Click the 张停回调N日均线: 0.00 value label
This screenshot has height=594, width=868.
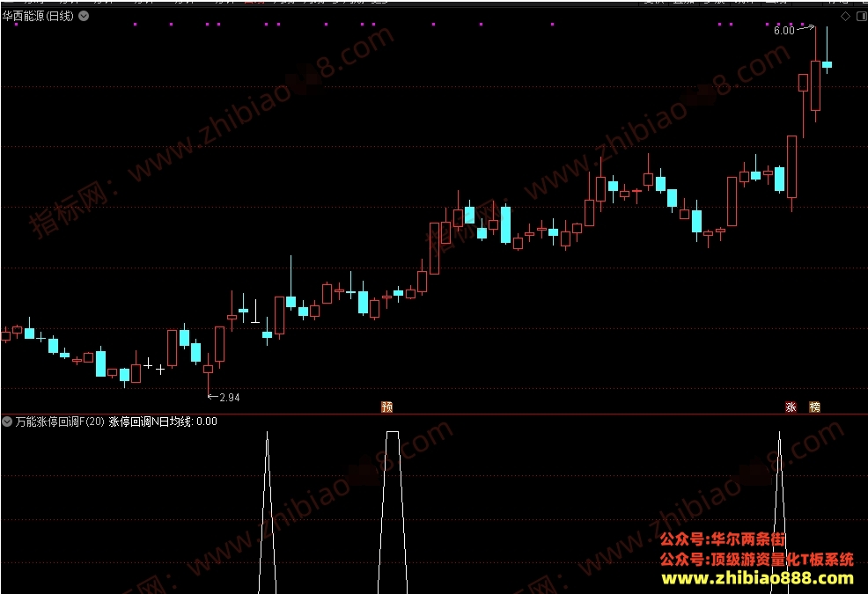point(164,422)
